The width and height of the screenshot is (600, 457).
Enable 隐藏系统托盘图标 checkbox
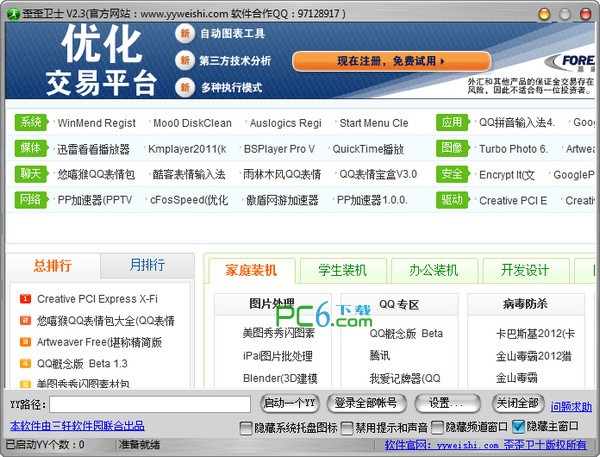click(246, 428)
